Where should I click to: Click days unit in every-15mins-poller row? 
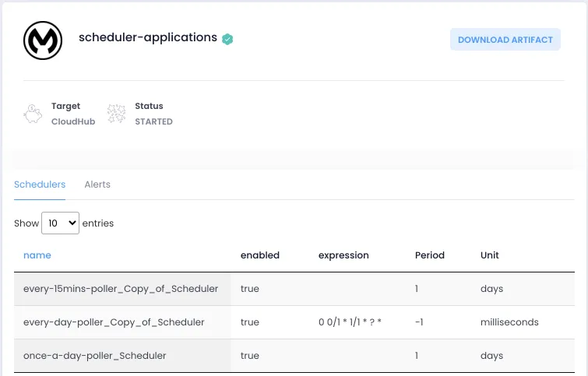(491, 289)
